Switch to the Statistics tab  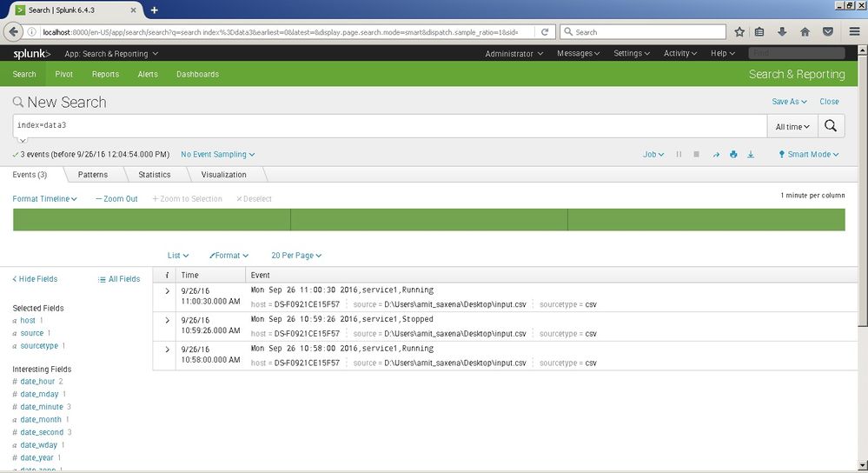(155, 175)
